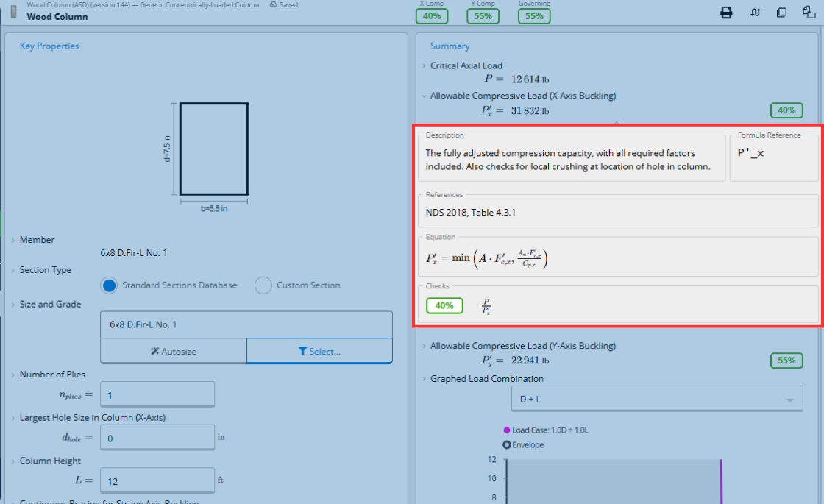Click the Governing 55% badge
The width and height of the screenshot is (824, 504).
click(x=534, y=16)
